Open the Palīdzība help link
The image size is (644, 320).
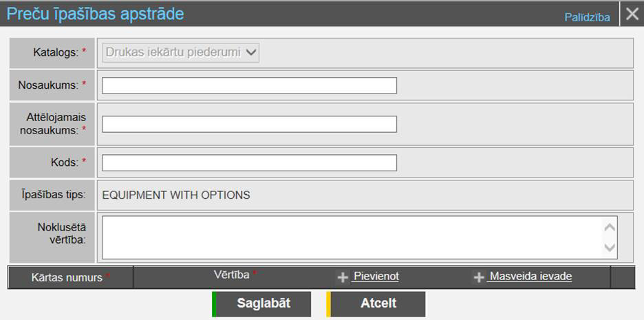coord(587,17)
